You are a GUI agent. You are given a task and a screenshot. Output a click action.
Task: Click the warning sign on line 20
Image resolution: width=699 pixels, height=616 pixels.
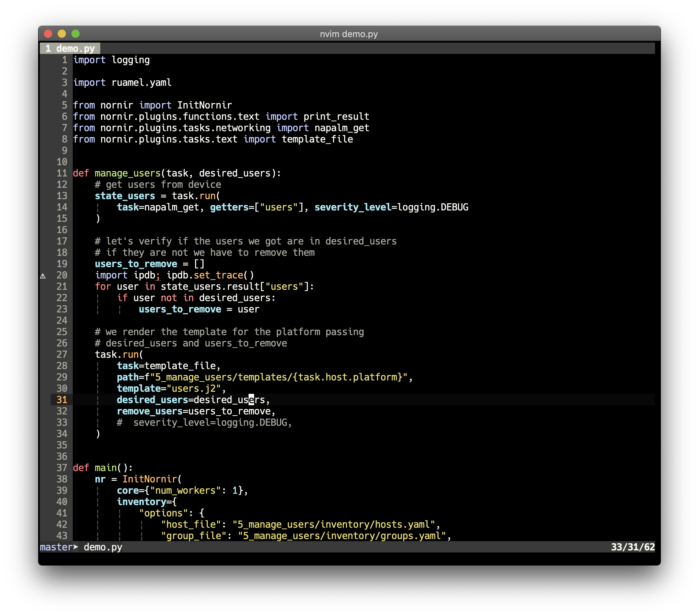tap(43, 276)
